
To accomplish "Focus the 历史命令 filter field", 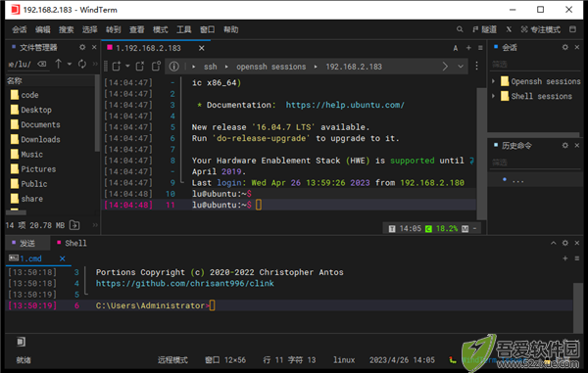I will [534, 163].
